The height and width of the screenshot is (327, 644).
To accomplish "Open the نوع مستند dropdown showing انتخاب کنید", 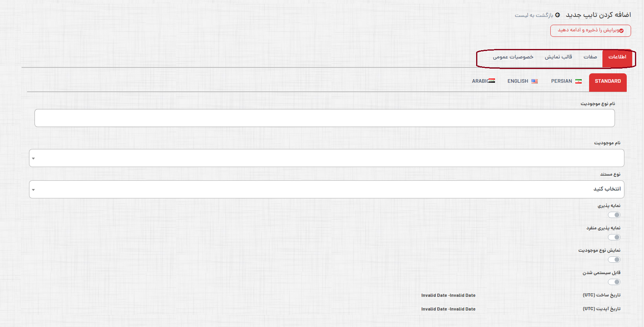I will coord(326,189).
